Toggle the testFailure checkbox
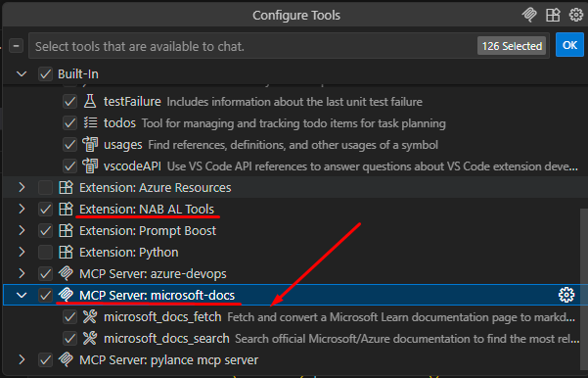The image size is (588, 378). [69, 101]
